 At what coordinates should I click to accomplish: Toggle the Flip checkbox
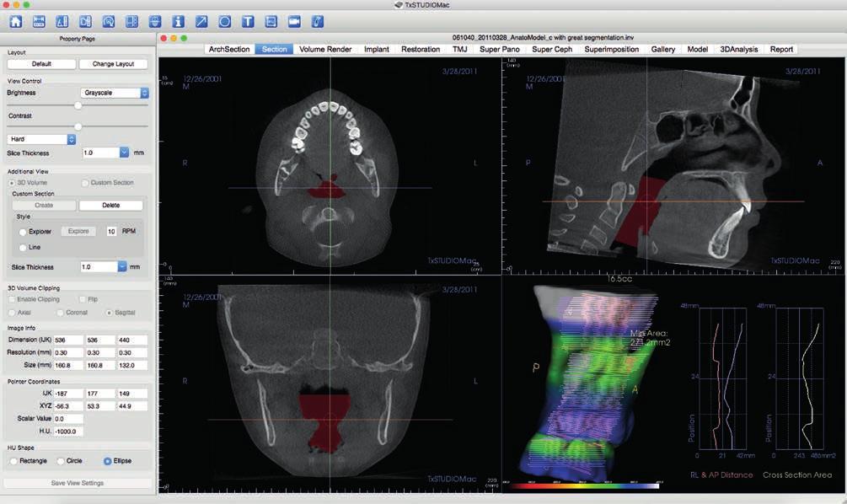pyautogui.click(x=82, y=299)
